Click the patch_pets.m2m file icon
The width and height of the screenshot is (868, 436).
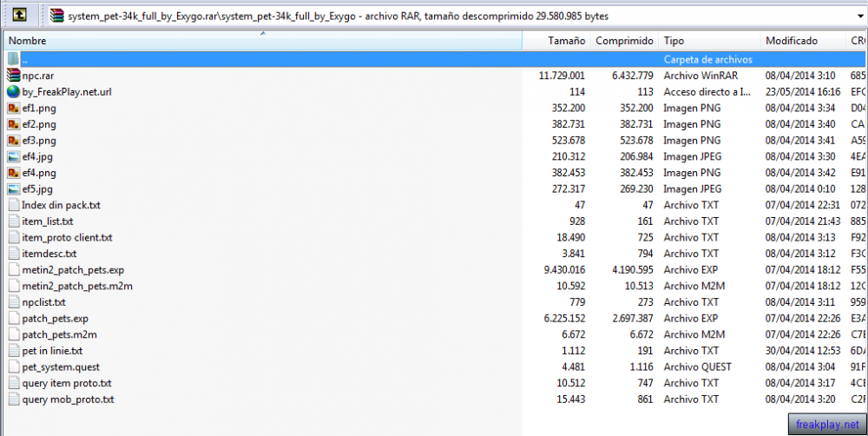[14, 334]
